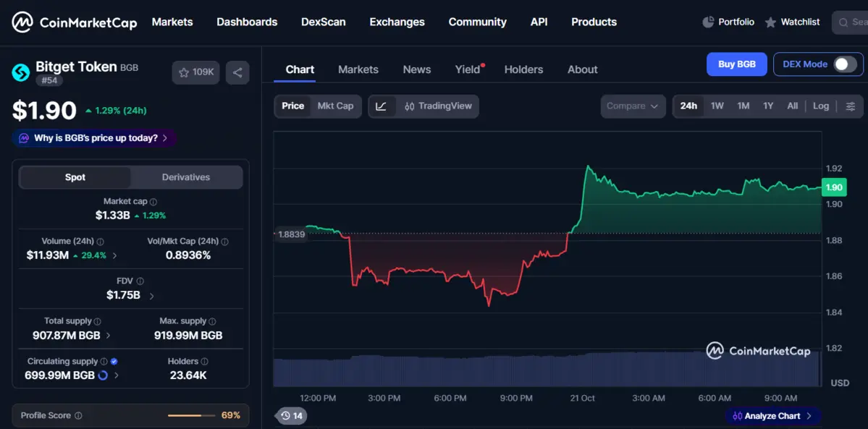Toggle Log scale on the chart
Viewport: 868px width, 429px height.
click(x=821, y=106)
